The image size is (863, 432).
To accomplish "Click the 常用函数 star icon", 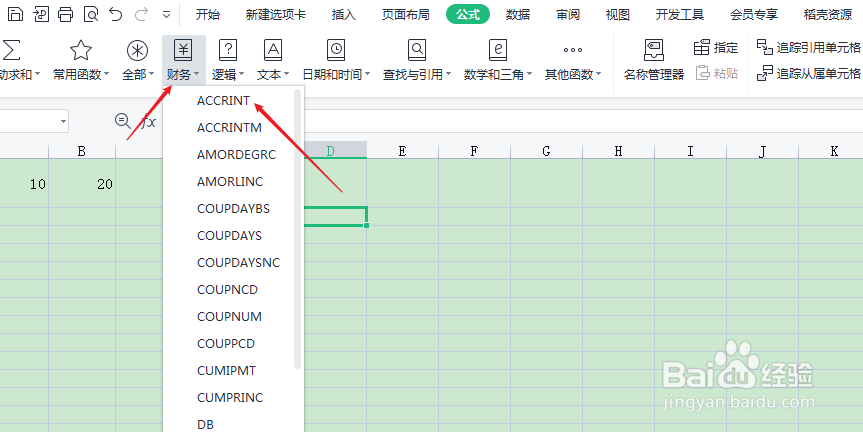I will point(81,50).
